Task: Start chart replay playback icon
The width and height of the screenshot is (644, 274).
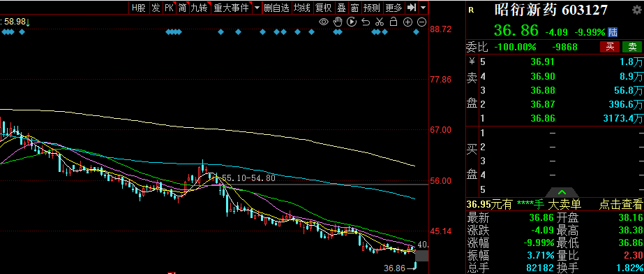Action: click(x=352, y=22)
